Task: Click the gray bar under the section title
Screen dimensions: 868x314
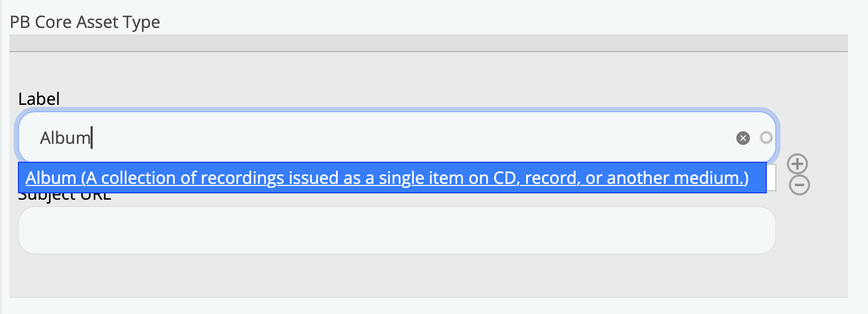Action: (428, 43)
